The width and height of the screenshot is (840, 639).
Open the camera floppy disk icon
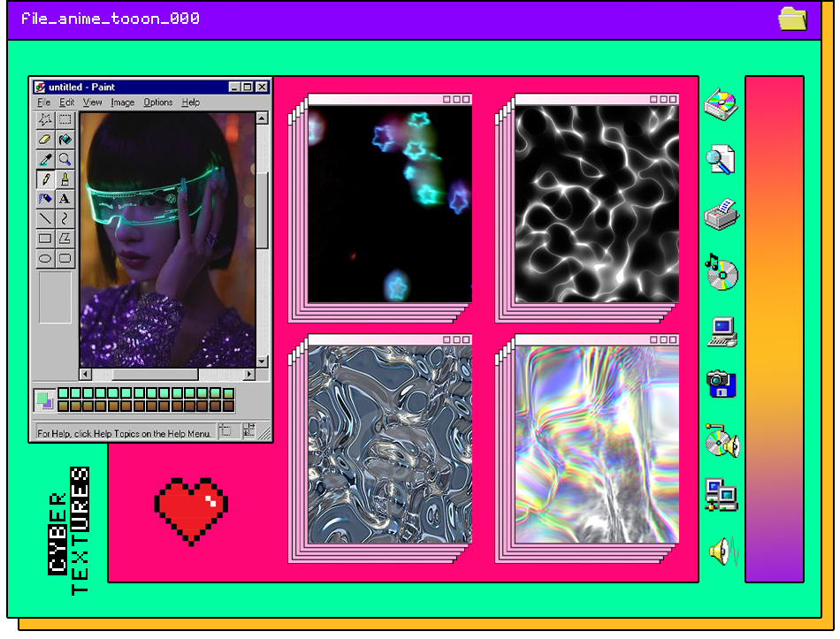pos(721,384)
